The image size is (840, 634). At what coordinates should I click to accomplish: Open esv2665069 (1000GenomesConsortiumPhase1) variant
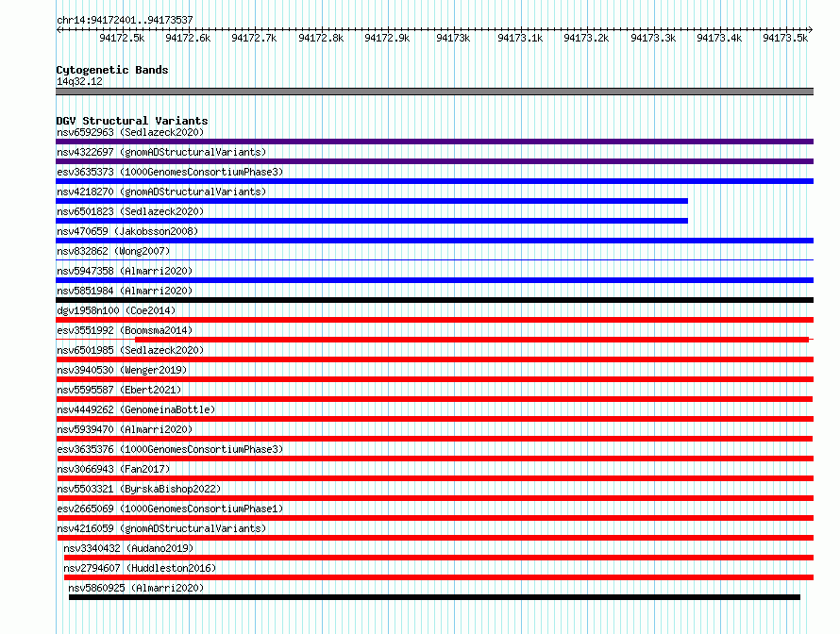(x=170, y=509)
